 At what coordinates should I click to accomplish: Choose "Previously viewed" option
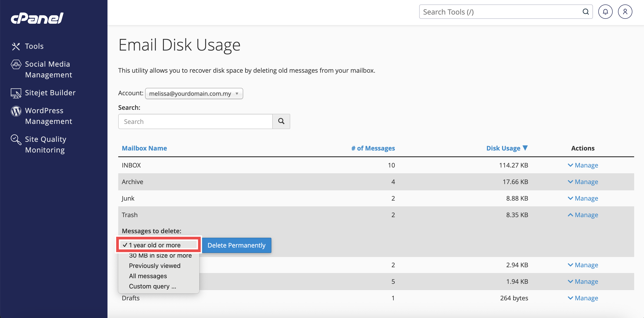(x=155, y=266)
